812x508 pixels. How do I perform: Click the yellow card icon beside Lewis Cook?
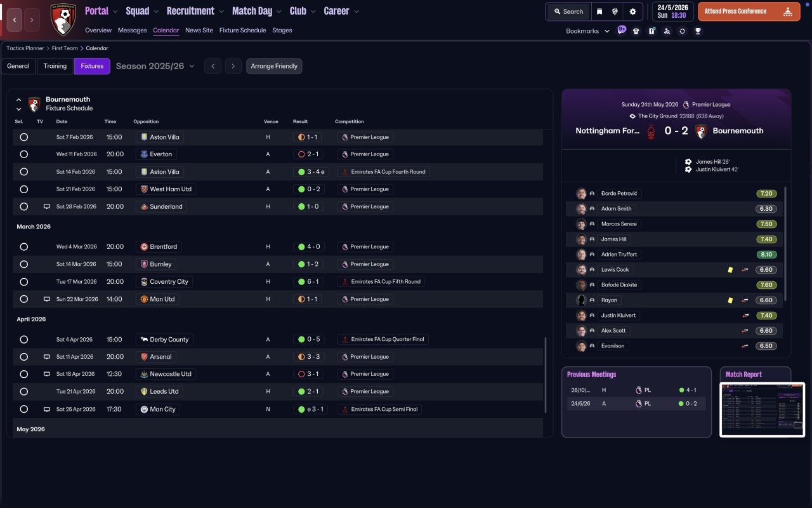[x=730, y=270]
